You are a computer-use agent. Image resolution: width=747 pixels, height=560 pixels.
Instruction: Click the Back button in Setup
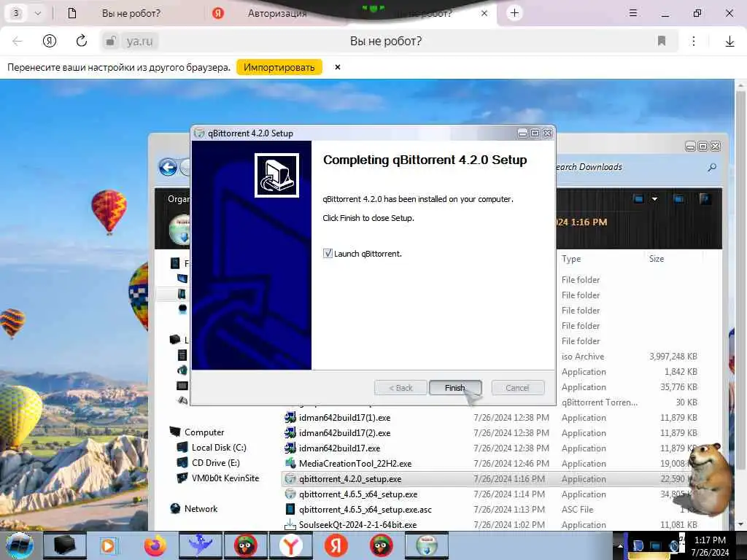click(x=400, y=388)
